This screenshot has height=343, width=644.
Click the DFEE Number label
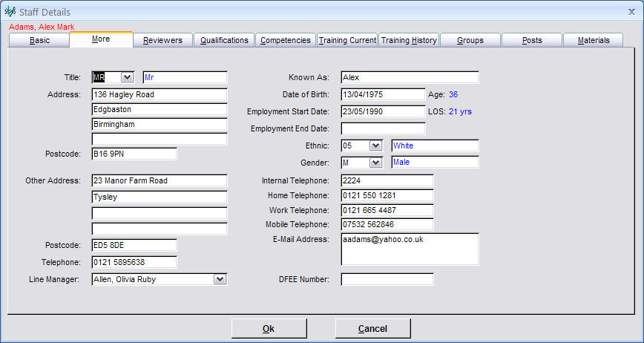(304, 279)
